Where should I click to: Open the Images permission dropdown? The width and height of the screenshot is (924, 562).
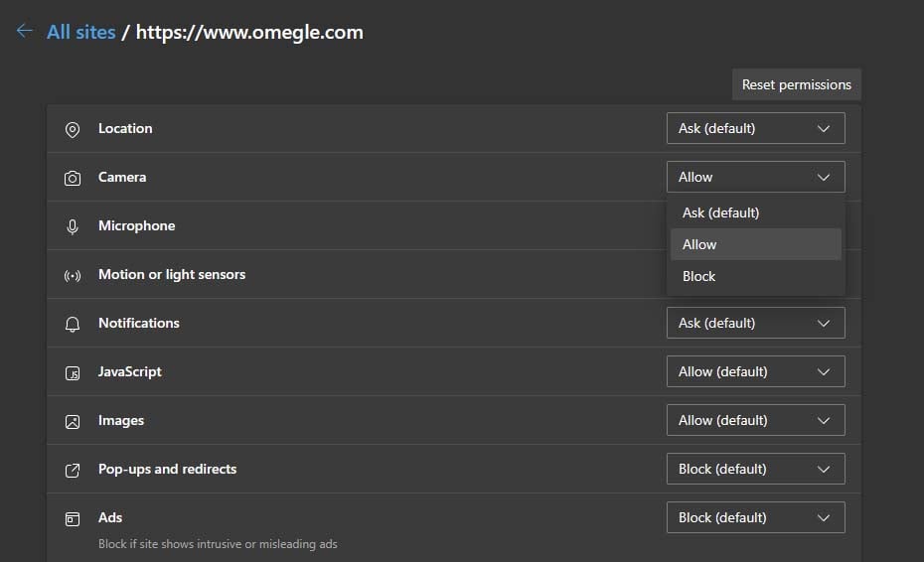(755, 420)
